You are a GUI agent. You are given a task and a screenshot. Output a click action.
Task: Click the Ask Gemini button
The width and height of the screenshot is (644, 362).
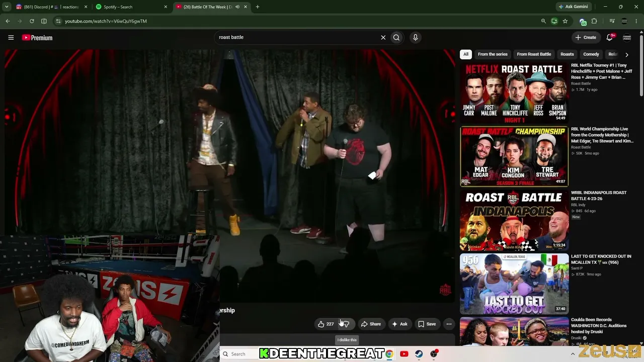click(x=573, y=7)
